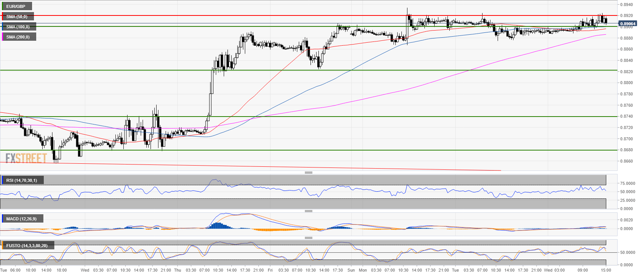Grab the divider handle above RSI panel
The height and width of the screenshot is (275, 644).
[308, 172]
